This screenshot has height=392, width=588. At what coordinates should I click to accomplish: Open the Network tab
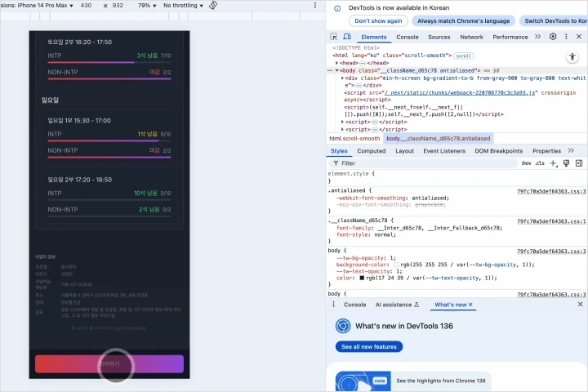point(471,37)
